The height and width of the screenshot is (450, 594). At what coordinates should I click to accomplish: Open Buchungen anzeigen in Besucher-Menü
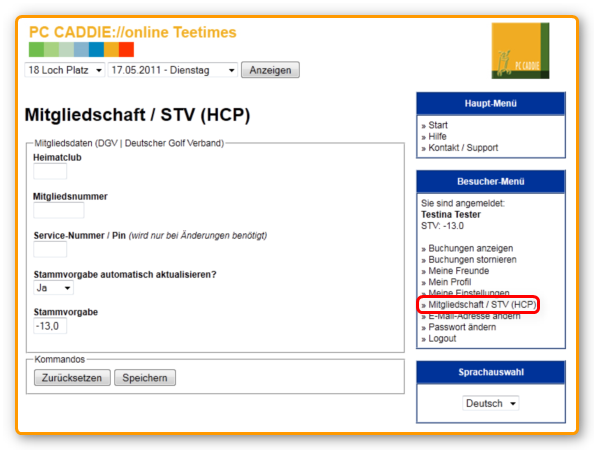coord(471,248)
